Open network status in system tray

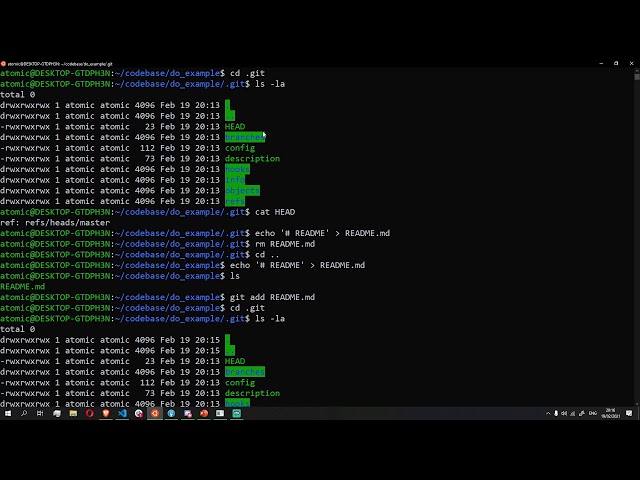coord(573,413)
